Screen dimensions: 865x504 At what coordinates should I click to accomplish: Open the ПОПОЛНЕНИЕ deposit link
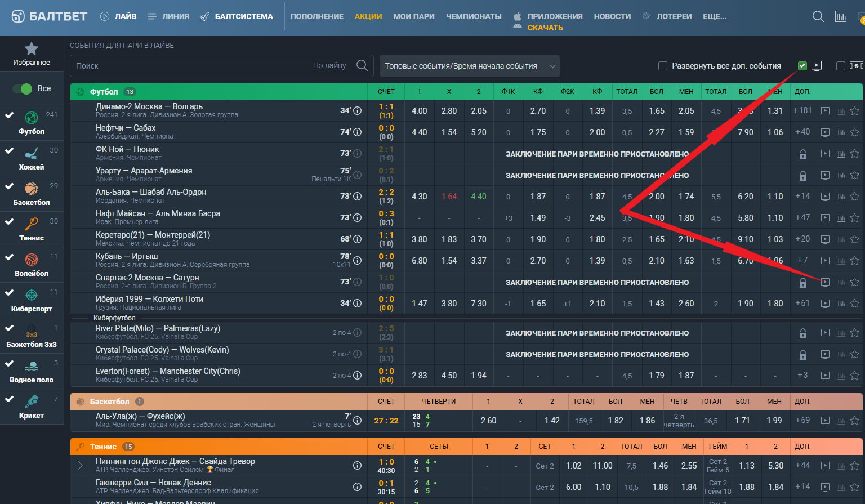[317, 16]
